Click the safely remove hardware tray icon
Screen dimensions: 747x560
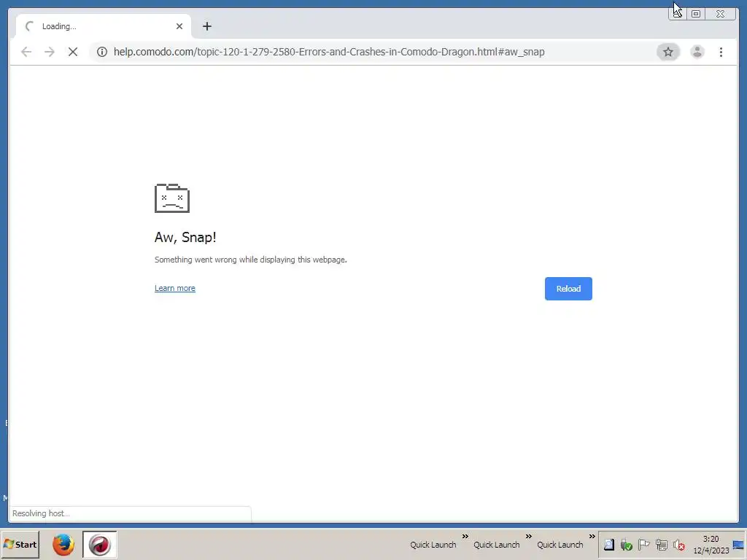click(626, 545)
